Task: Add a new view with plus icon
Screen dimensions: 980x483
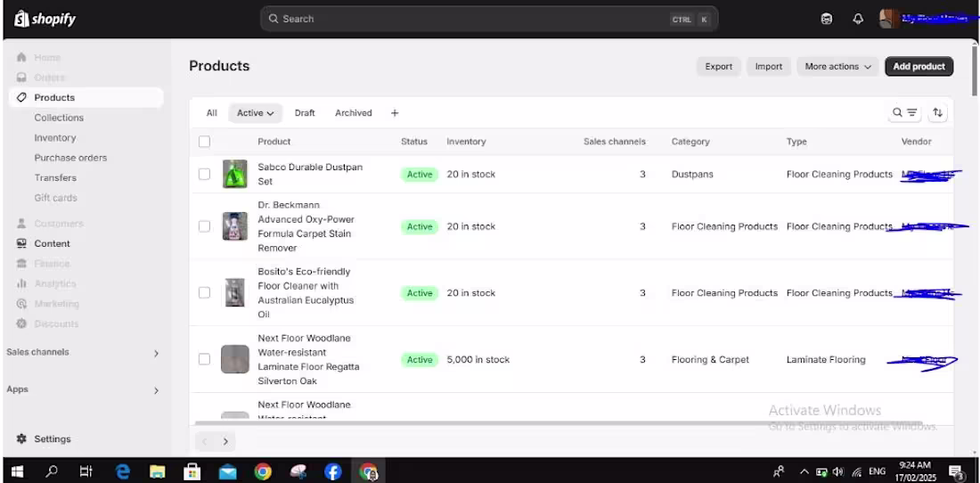Action: pyautogui.click(x=395, y=113)
